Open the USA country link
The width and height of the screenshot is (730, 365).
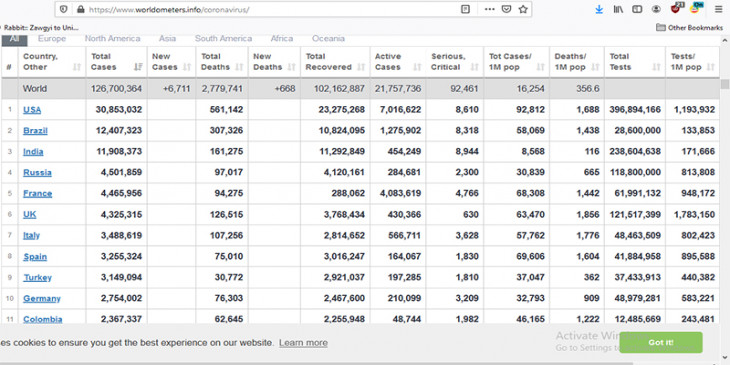click(x=32, y=110)
